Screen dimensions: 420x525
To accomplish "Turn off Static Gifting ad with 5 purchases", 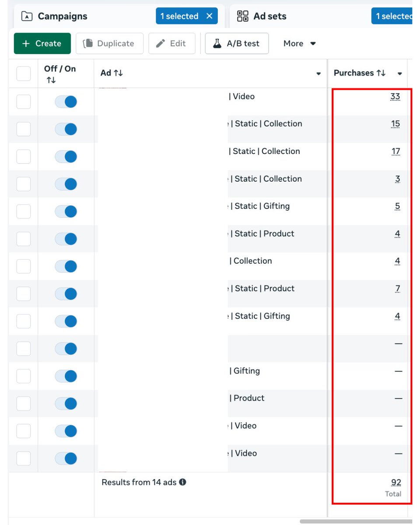I will (66, 211).
